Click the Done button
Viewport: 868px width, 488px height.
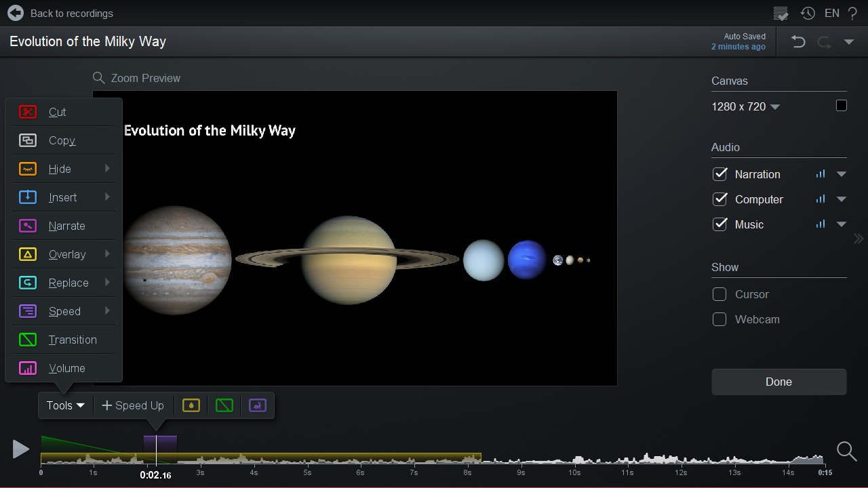(x=778, y=382)
